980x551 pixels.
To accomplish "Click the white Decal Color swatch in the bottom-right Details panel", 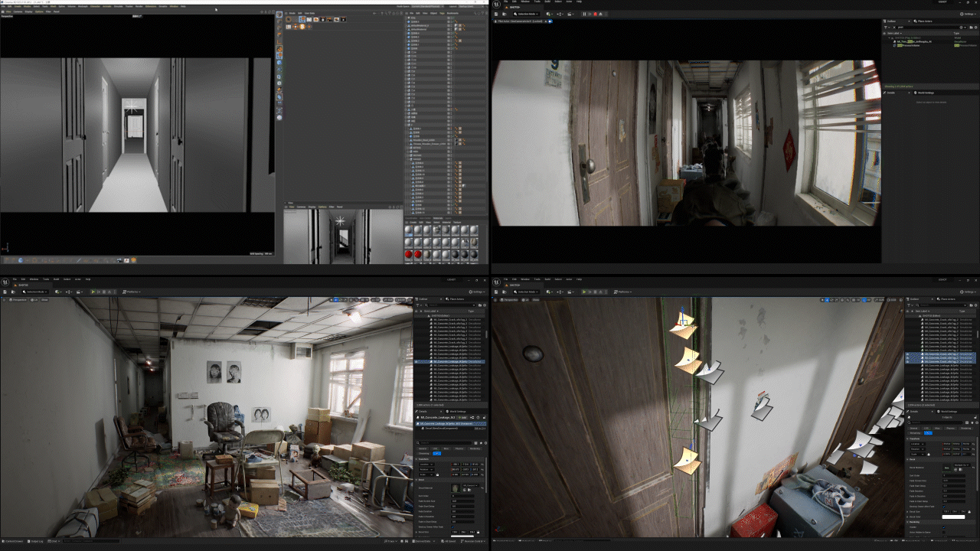I will pos(953,517).
